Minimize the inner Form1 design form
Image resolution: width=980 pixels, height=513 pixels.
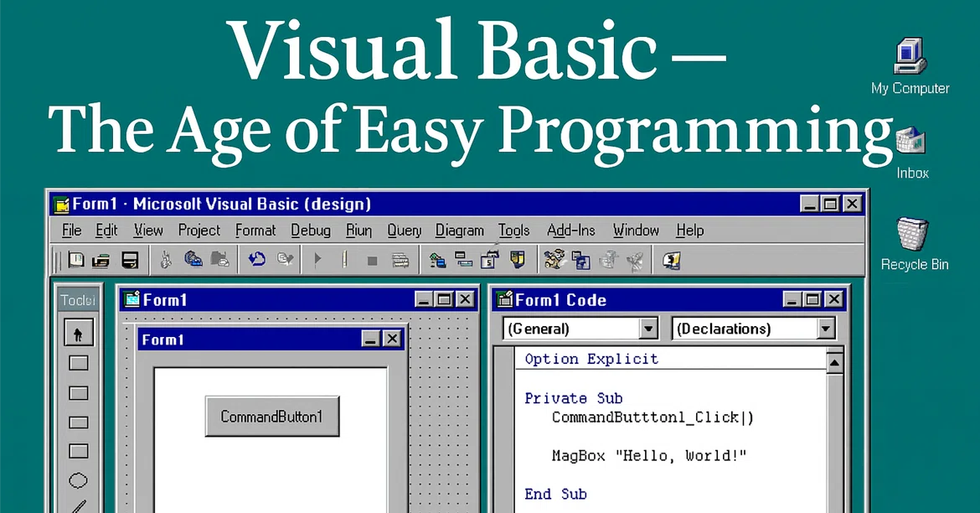click(x=370, y=339)
